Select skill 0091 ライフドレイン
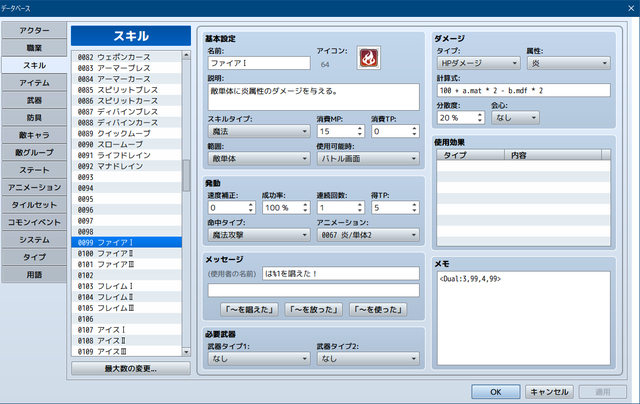Screen dimensions: 640x404 coord(127,155)
